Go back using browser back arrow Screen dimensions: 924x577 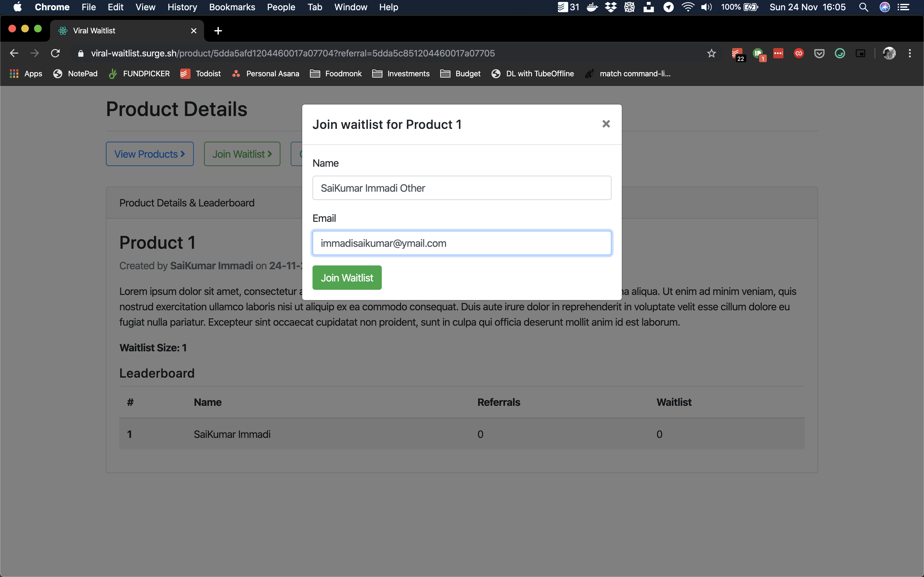pyautogui.click(x=14, y=53)
